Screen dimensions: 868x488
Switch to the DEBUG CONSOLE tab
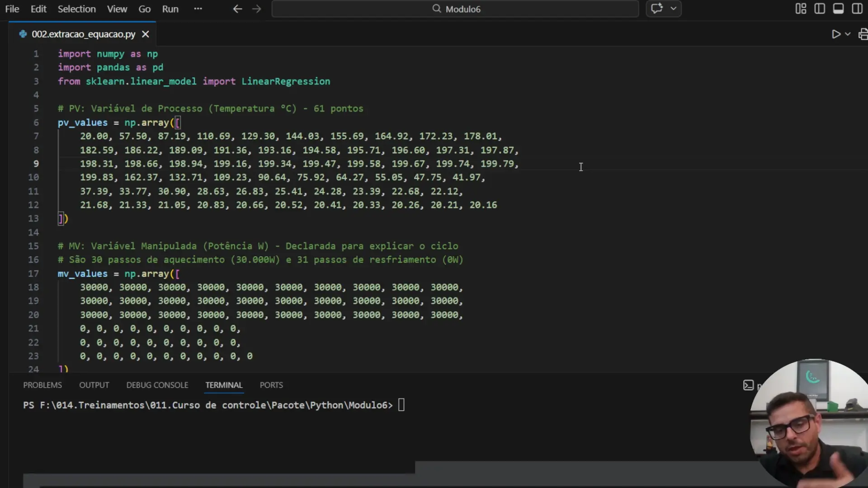157,385
